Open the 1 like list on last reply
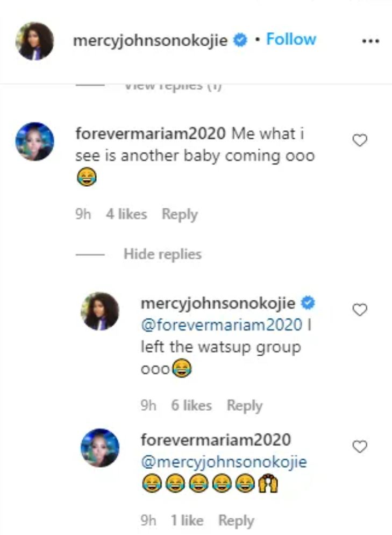This screenshot has height=535, width=392. [x=187, y=520]
